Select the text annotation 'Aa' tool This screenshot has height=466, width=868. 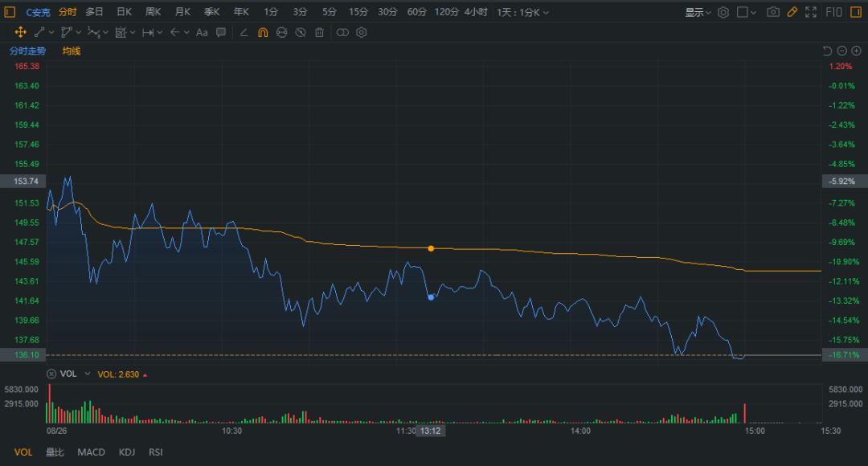pyautogui.click(x=202, y=32)
